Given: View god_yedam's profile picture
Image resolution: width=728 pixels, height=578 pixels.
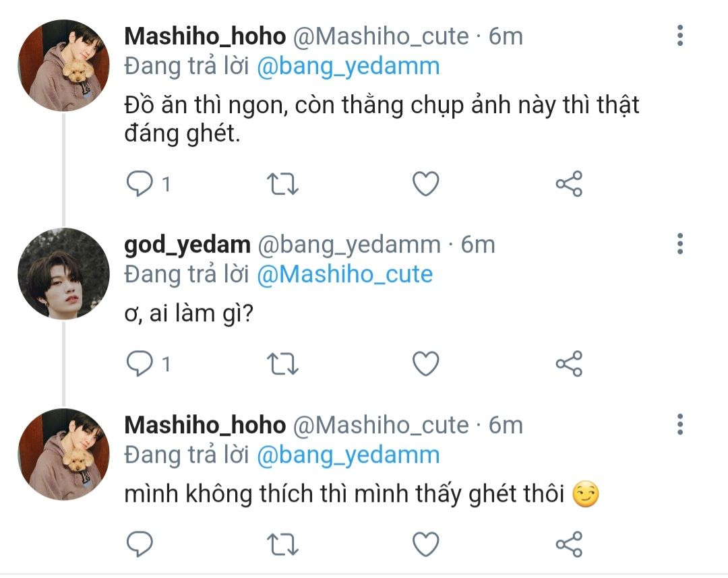Looking at the screenshot, I should pos(63,273).
